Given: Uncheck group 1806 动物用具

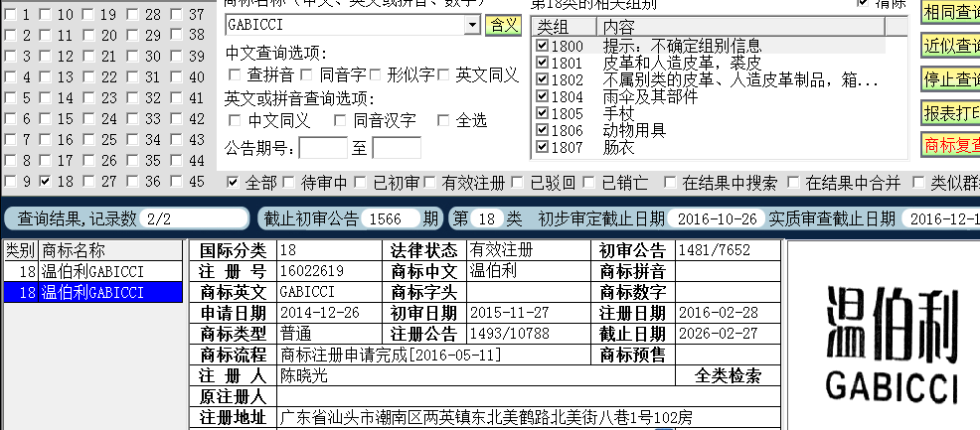Looking at the screenshot, I should [x=543, y=130].
